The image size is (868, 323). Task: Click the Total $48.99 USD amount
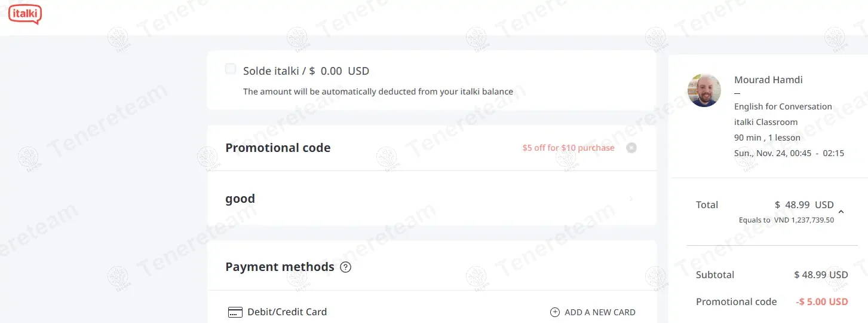(x=804, y=205)
